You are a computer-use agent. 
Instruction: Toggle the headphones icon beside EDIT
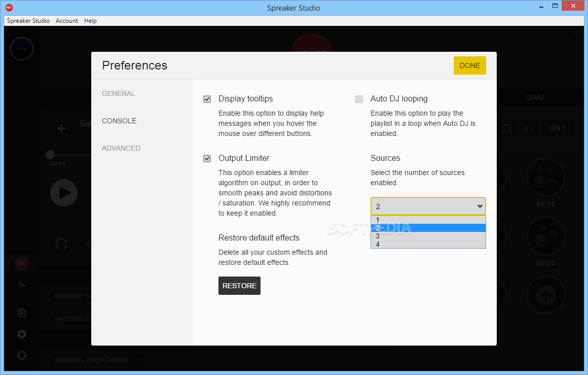pyautogui.click(x=506, y=129)
